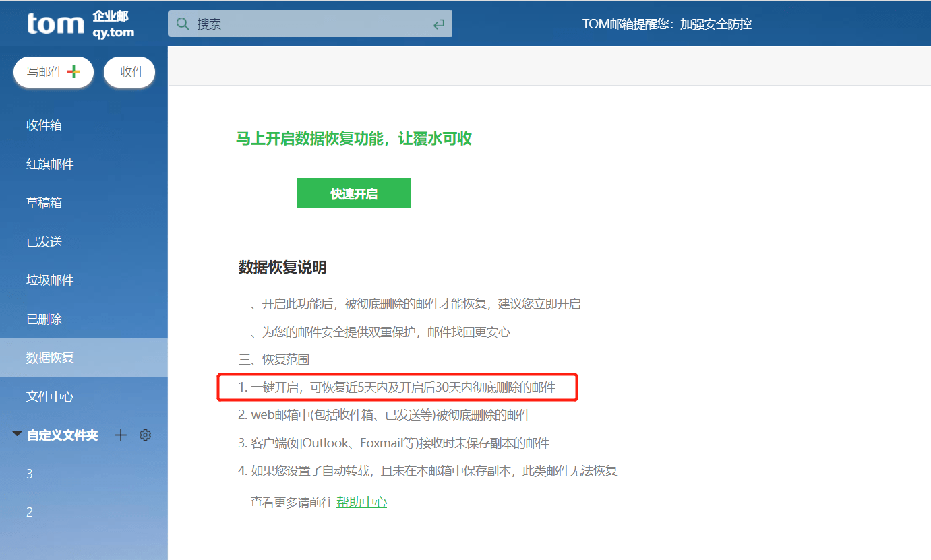Screen dimensions: 931x560
Task: Open the Inbox (收件箱) folder
Action: click(44, 125)
